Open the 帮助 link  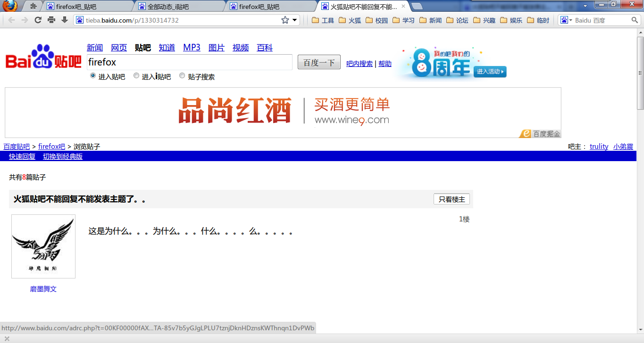[x=385, y=64]
